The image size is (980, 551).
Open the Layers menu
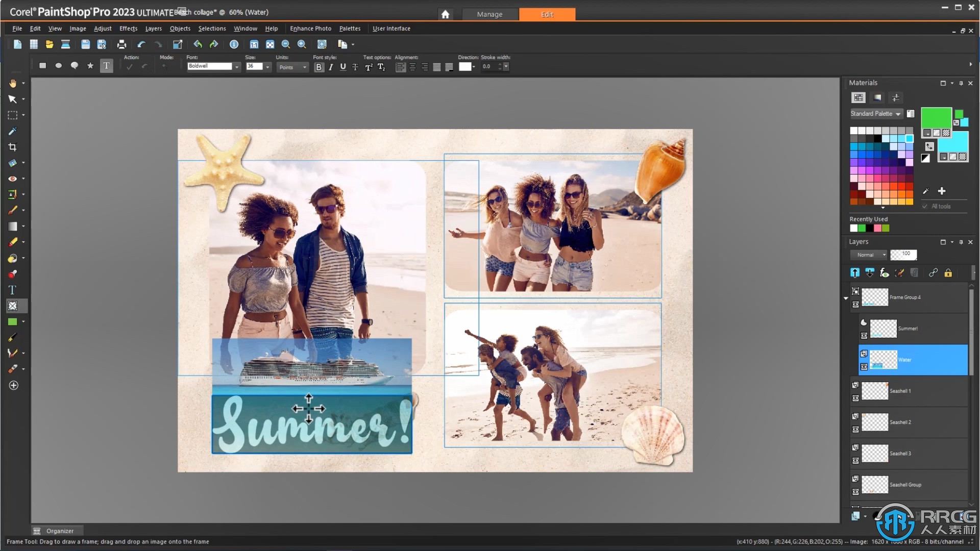pos(154,28)
